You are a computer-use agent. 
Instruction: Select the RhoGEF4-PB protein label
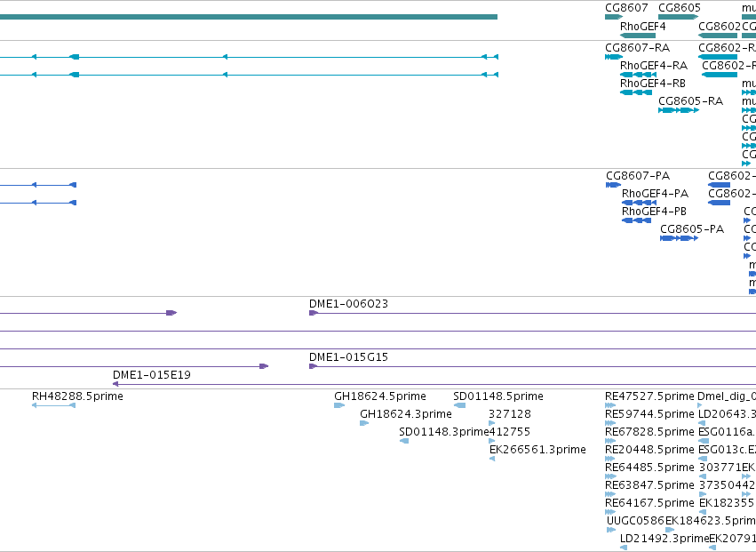654,212
